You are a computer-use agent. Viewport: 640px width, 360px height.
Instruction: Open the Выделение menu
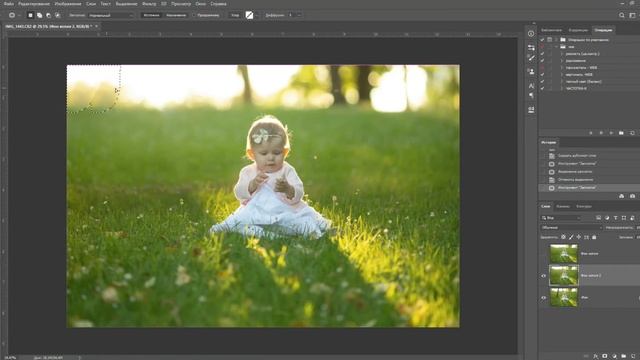point(127,4)
